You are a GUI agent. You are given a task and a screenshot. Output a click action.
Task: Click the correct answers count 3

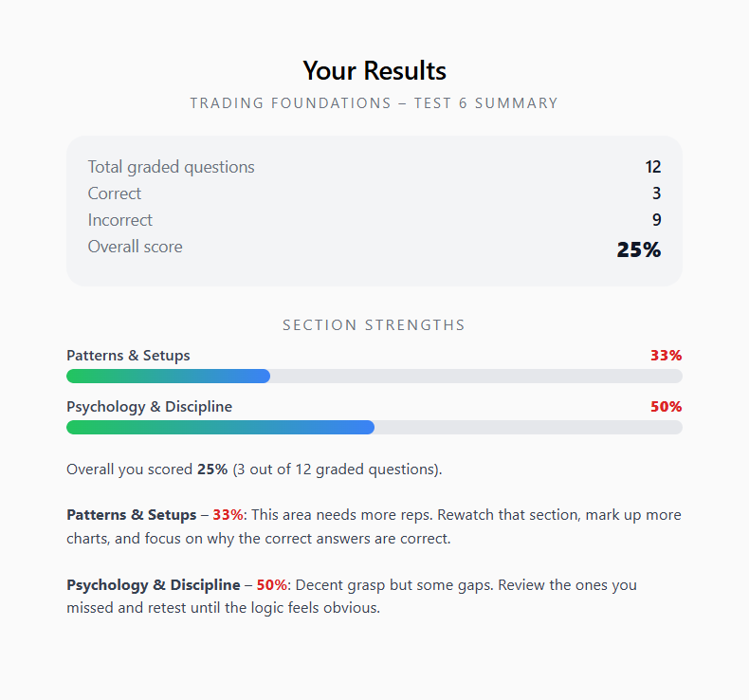(656, 193)
